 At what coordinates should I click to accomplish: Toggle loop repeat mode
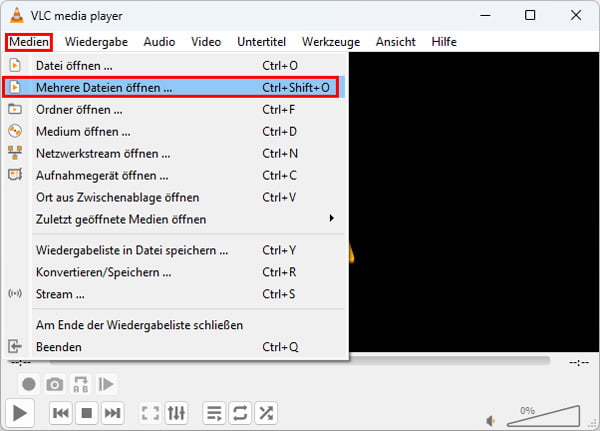coord(240,413)
